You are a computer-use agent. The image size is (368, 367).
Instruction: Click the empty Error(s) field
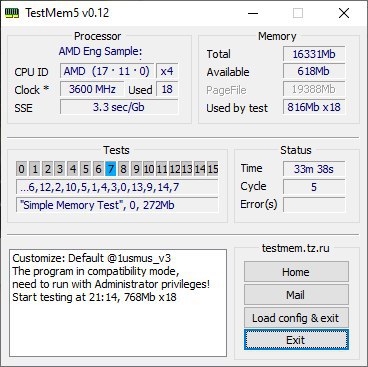point(314,205)
